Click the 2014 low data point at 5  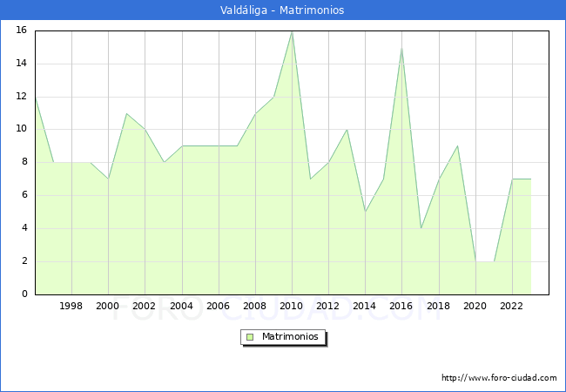(366, 212)
